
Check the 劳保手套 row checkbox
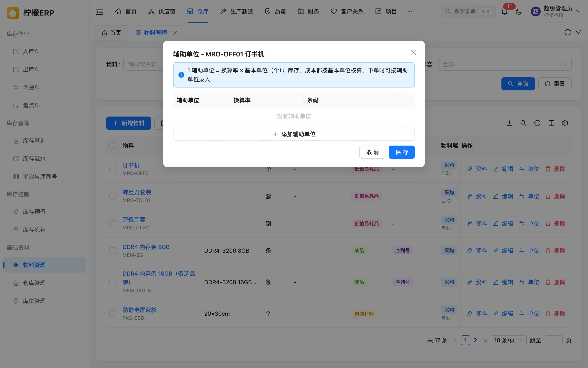[x=113, y=224]
